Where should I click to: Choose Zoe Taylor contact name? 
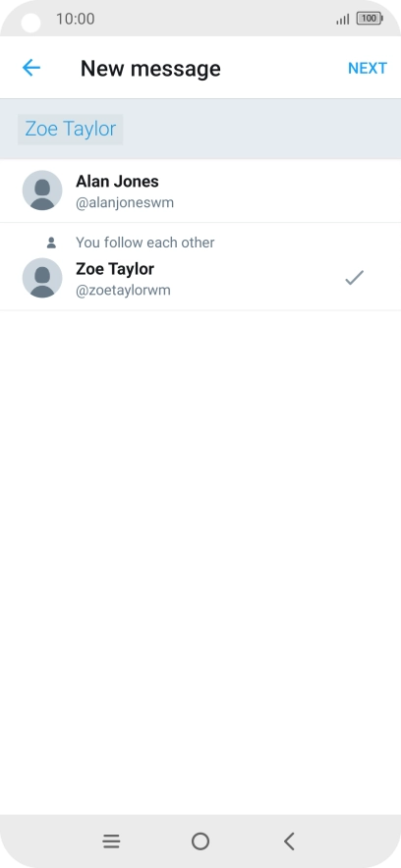(115, 269)
